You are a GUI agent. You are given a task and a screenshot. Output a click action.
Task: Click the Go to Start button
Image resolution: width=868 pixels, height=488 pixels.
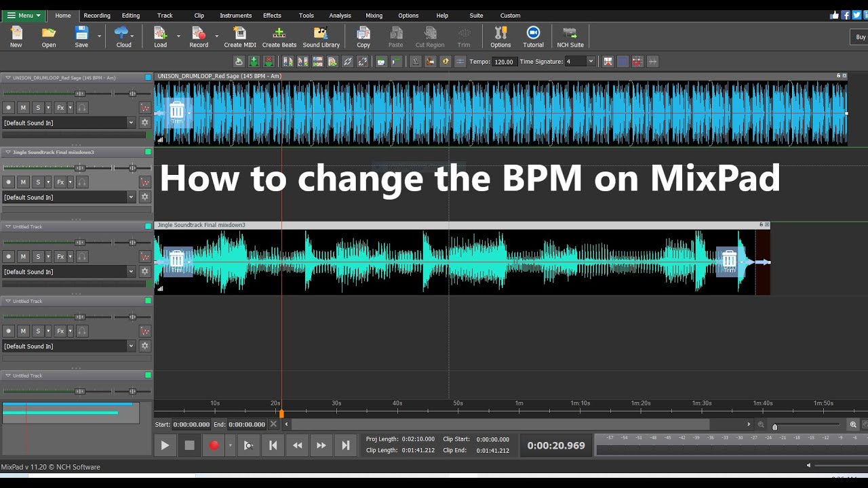point(273,445)
